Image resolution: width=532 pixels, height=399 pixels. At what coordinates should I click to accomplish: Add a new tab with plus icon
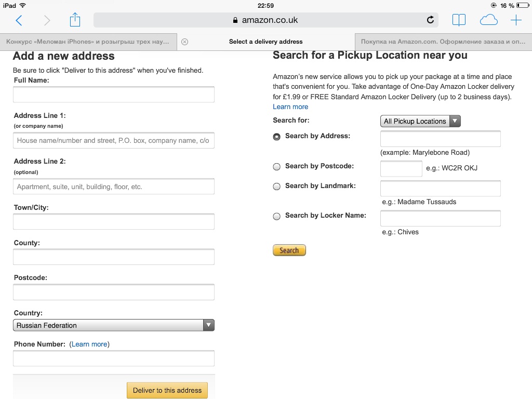[x=516, y=20]
